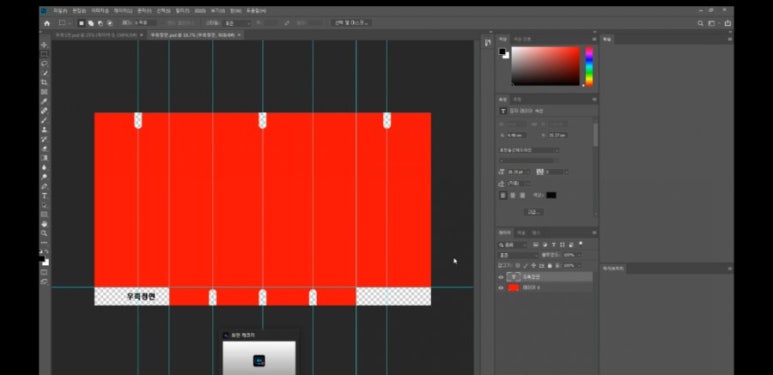The height and width of the screenshot is (375, 773).
Task: Select the Rectangle shape tool
Action: click(x=44, y=214)
